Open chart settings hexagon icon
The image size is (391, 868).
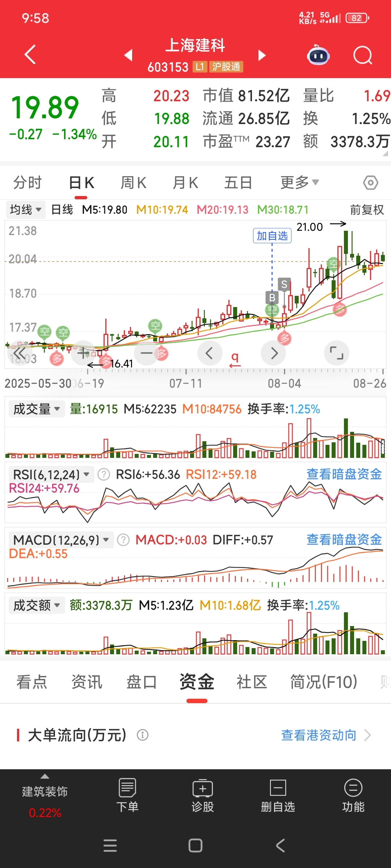371,183
